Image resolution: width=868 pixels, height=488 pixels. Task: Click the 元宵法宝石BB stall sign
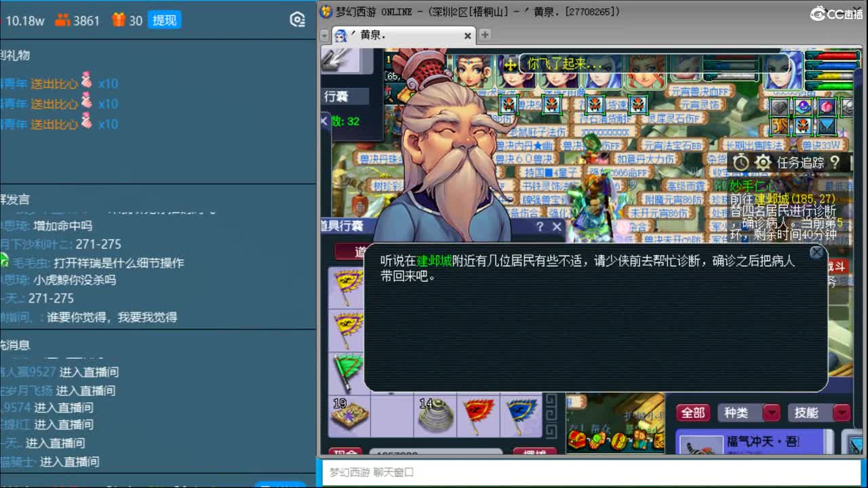point(673,146)
